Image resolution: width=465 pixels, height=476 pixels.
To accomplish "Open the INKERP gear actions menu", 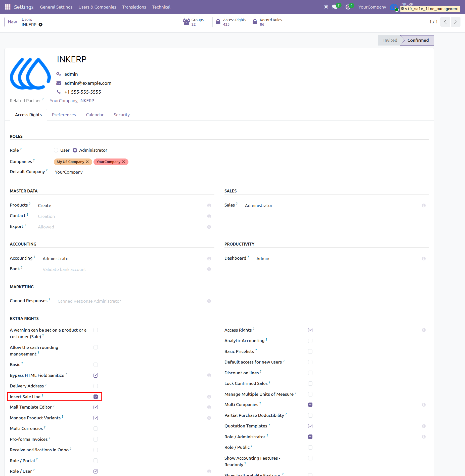I will (41, 25).
